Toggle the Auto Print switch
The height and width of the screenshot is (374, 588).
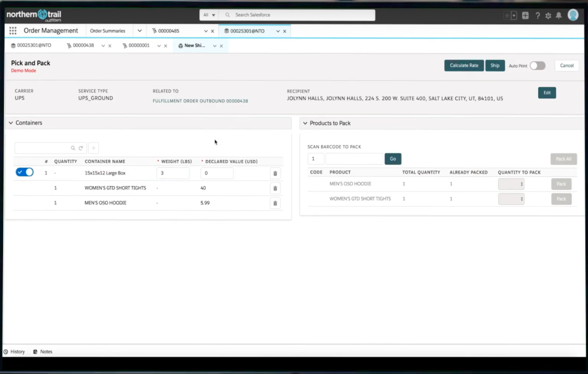[537, 66]
